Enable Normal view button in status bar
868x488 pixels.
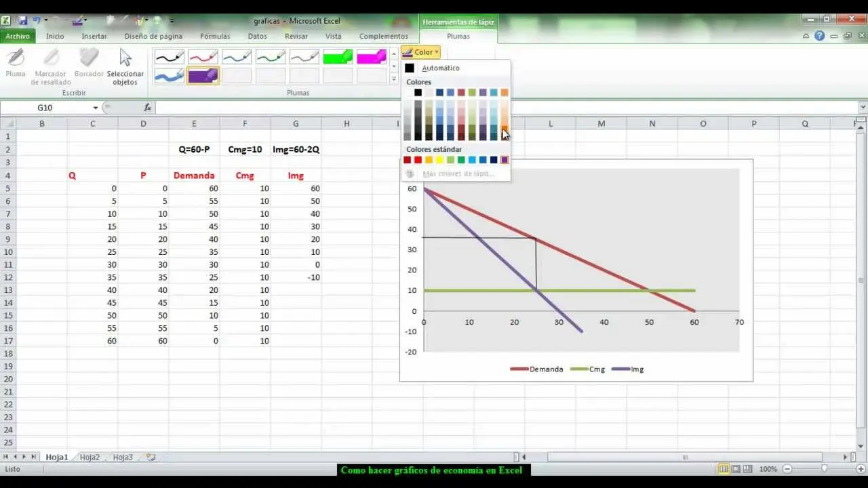724,469
